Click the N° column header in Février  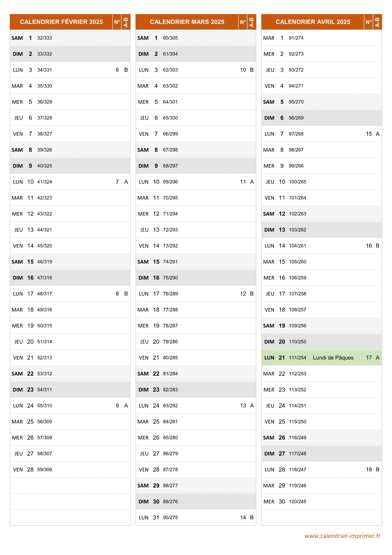(x=117, y=22)
